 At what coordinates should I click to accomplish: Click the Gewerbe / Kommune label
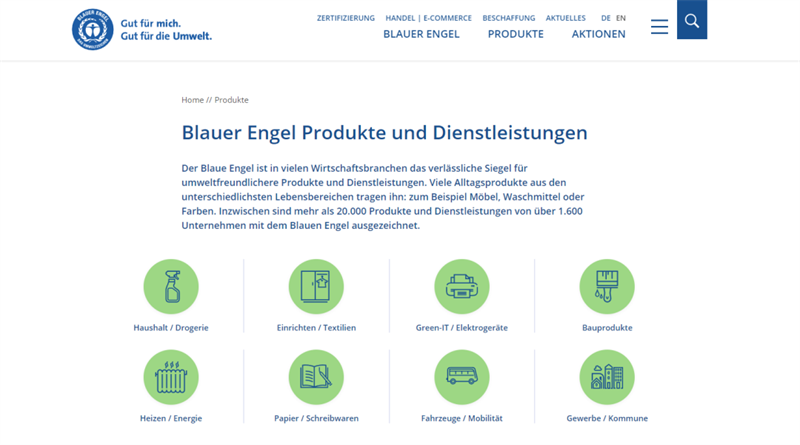click(x=607, y=418)
